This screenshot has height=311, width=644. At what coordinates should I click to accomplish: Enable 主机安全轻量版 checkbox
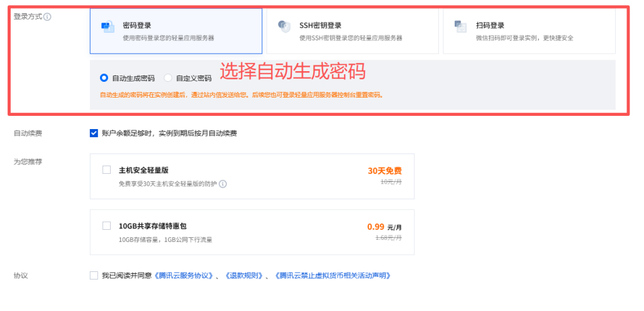(x=106, y=170)
